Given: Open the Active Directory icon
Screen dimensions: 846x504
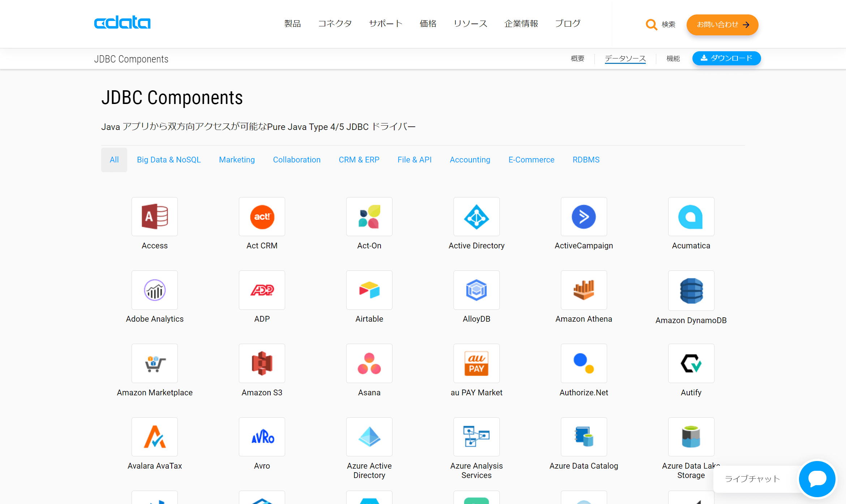Looking at the screenshot, I should click(476, 217).
